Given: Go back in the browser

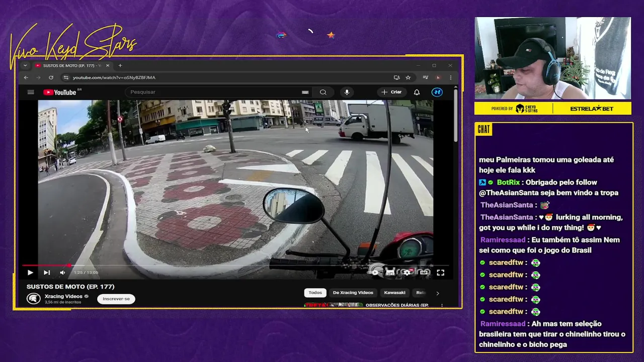Looking at the screenshot, I should pyautogui.click(x=26, y=77).
